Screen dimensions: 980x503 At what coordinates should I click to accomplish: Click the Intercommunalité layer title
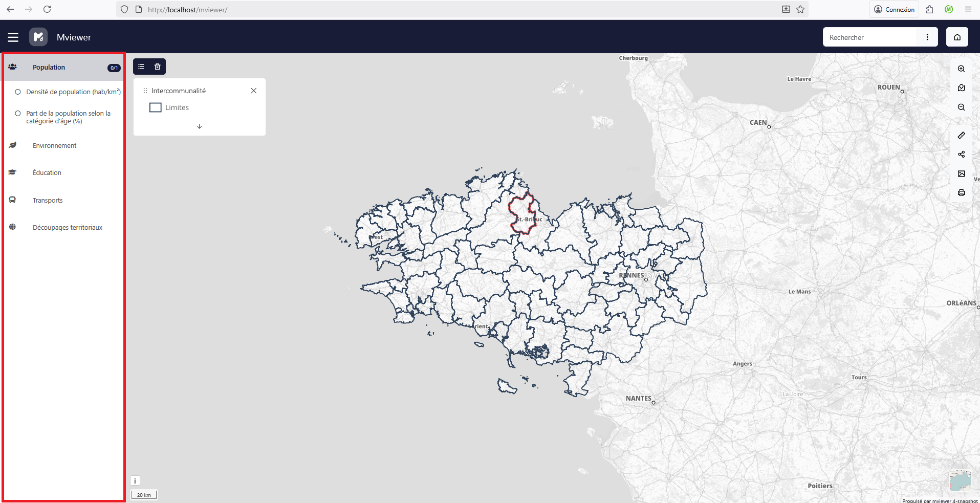179,91
